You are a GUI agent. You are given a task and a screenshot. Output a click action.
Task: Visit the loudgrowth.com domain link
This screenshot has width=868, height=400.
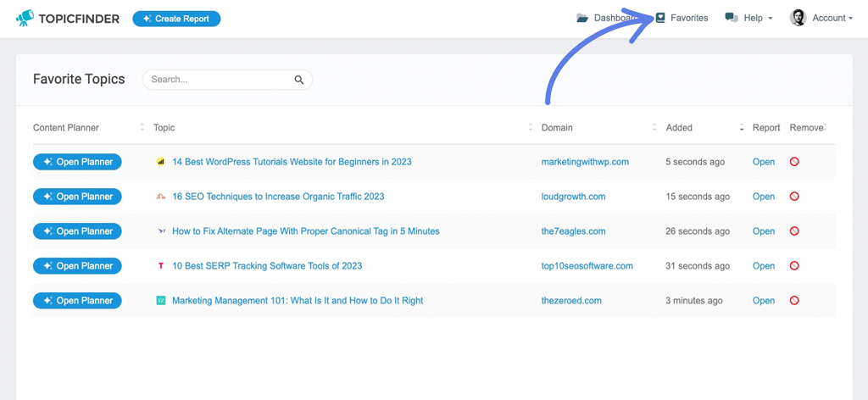[574, 197]
